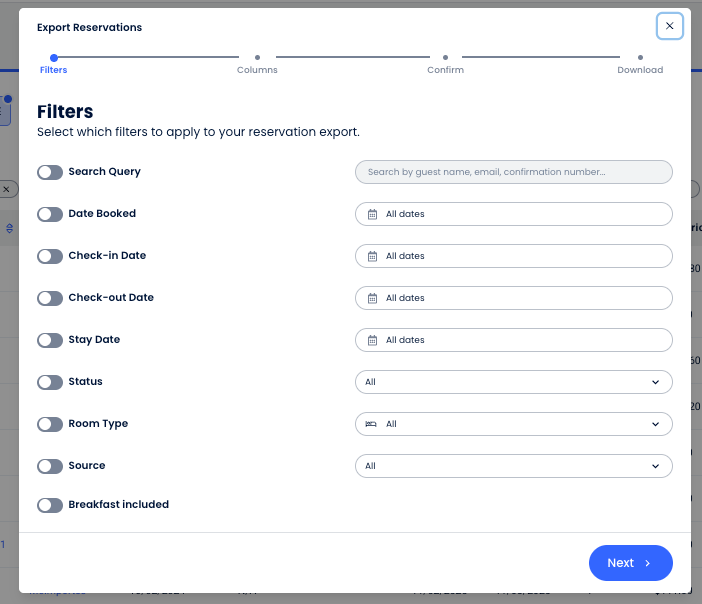Click calendar icon in Check-out Date field
This screenshot has height=604, width=702.
coord(372,298)
